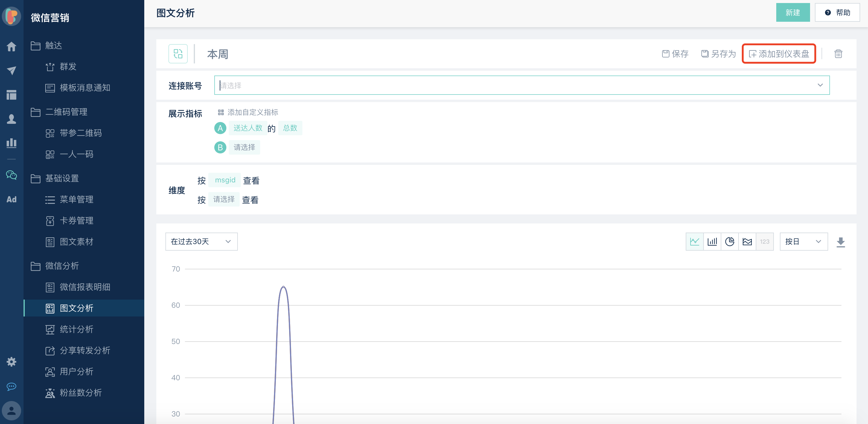Click the person silhouette icon in rail
The height and width of the screenshot is (424, 868).
11,119
